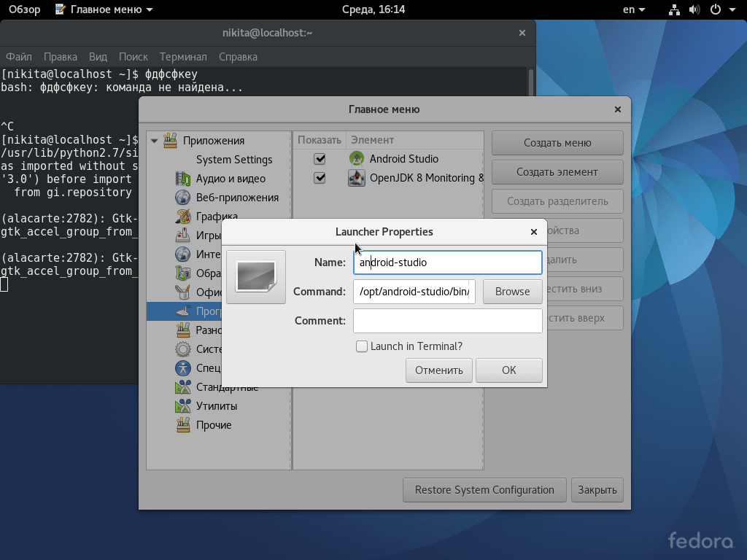The image size is (747, 560).
Task: Click the Command input field
Action: pyautogui.click(x=414, y=292)
